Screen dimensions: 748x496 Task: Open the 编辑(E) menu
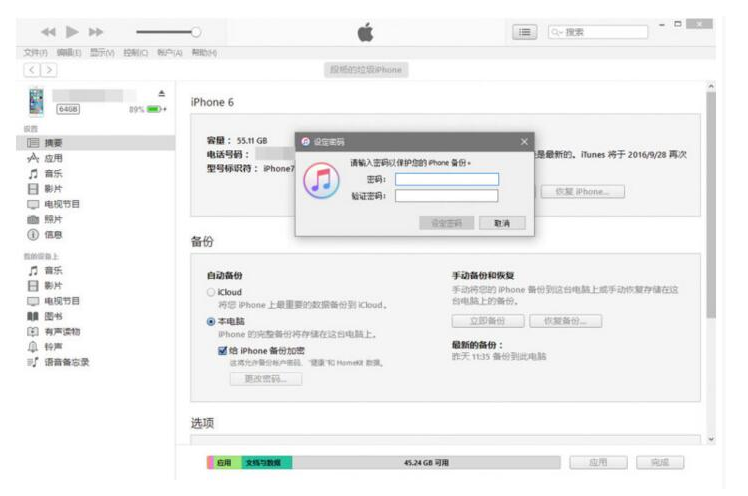pos(69,52)
